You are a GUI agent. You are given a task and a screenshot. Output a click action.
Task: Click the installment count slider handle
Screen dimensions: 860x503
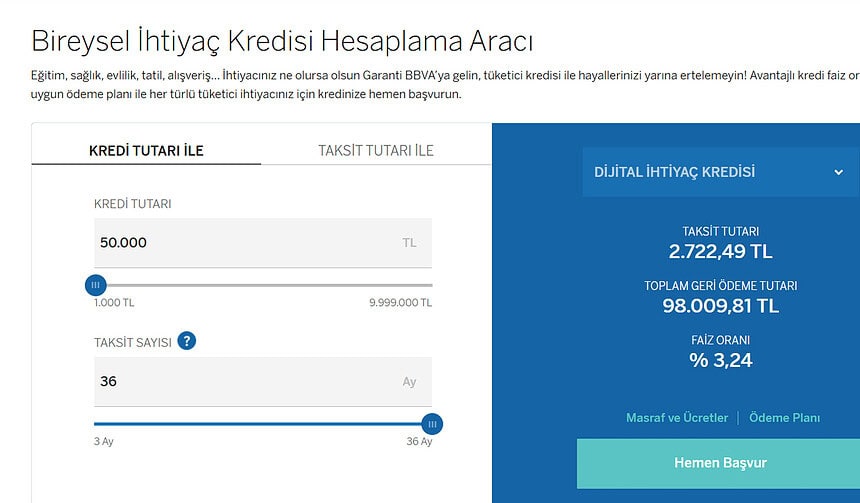(432, 424)
